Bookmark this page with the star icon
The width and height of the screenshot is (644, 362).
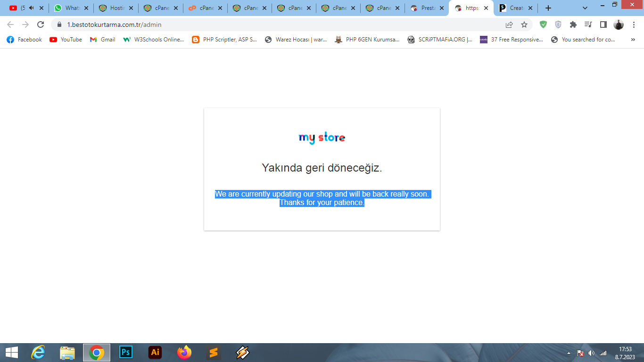coord(524,25)
